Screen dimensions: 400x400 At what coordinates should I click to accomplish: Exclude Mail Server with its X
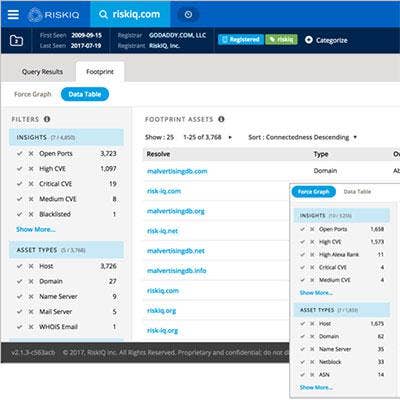31,312
